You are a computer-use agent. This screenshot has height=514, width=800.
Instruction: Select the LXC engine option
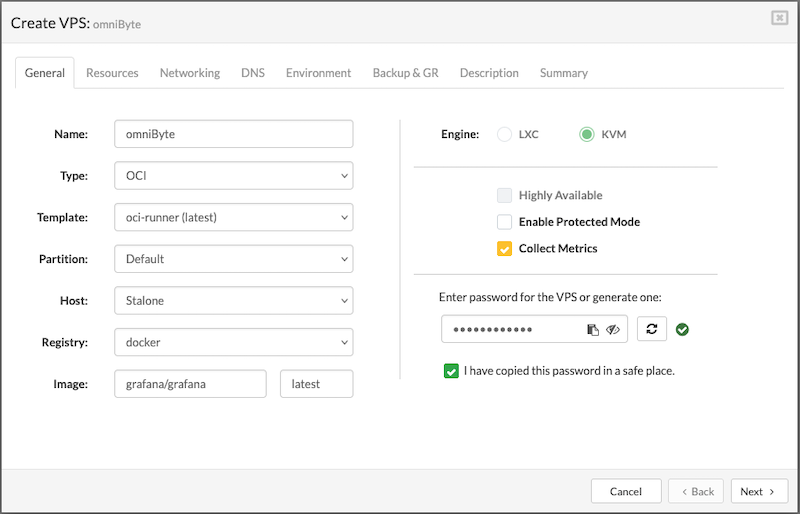pyautogui.click(x=505, y=134)
